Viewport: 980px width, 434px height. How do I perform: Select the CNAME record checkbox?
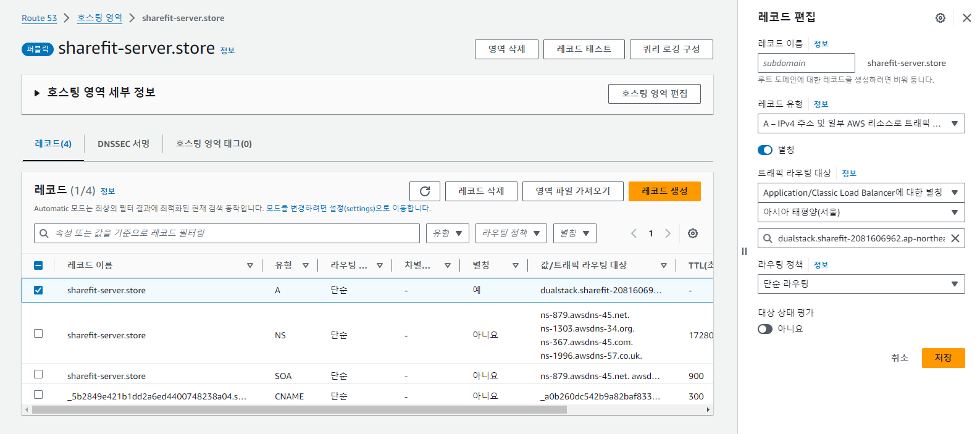pos(38,394)
